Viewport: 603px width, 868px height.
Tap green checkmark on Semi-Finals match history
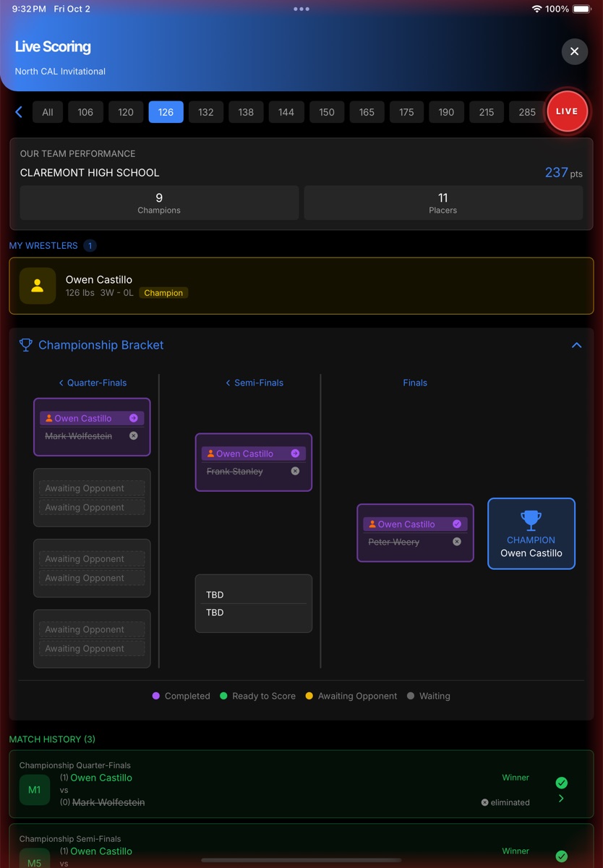coord(562,856)
